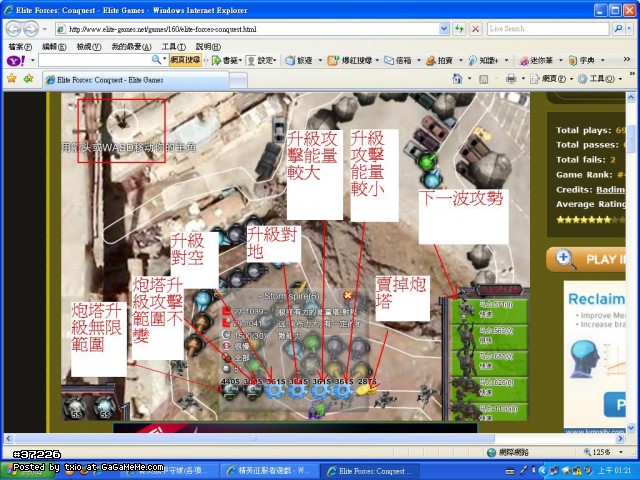Click the Average Rating stars
Screen dimensions: 640x480
[x=590, y=220]
